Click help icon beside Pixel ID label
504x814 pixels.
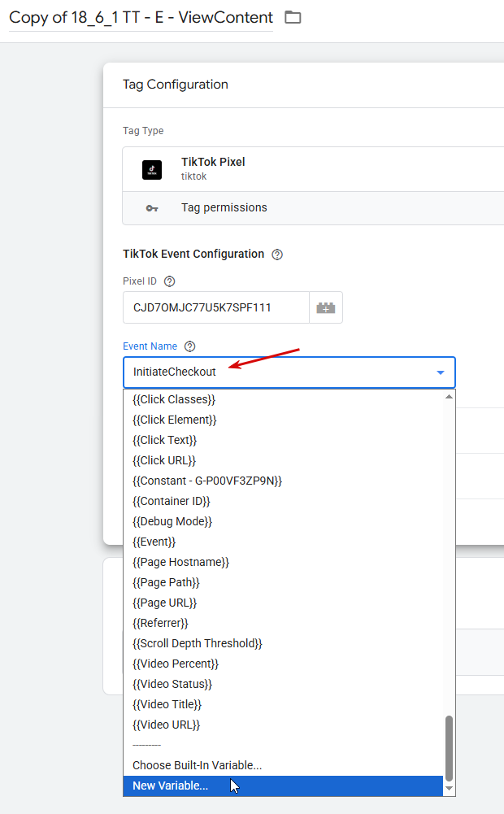[170, 281]
